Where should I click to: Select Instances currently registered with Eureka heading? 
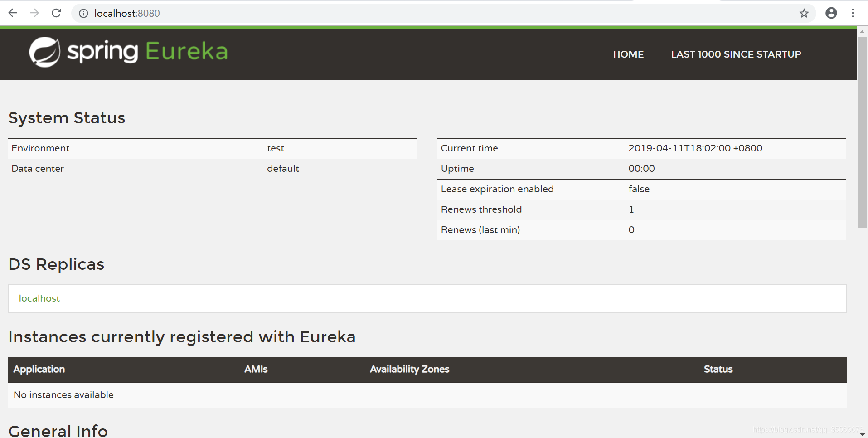point(182,337)
